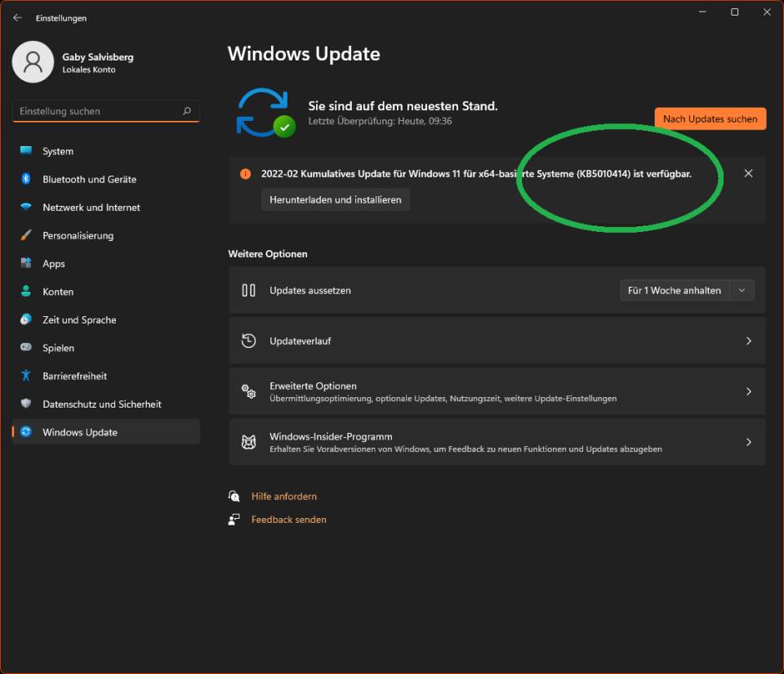Click the Netzwerk wifi icon
784x674 pixels.
coord(26,207)
